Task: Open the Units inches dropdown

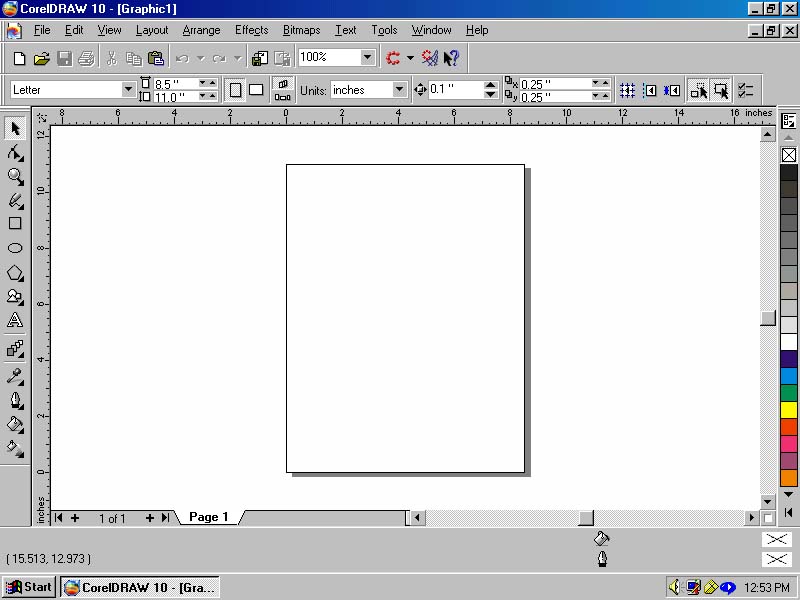Action: click(x=399, y=90)
